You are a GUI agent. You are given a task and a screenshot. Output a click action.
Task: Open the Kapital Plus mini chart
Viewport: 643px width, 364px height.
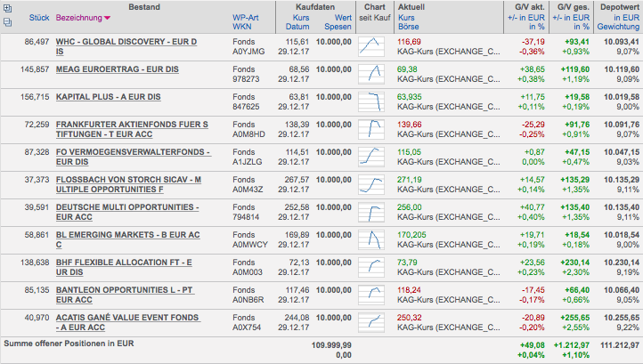[371, 101]
